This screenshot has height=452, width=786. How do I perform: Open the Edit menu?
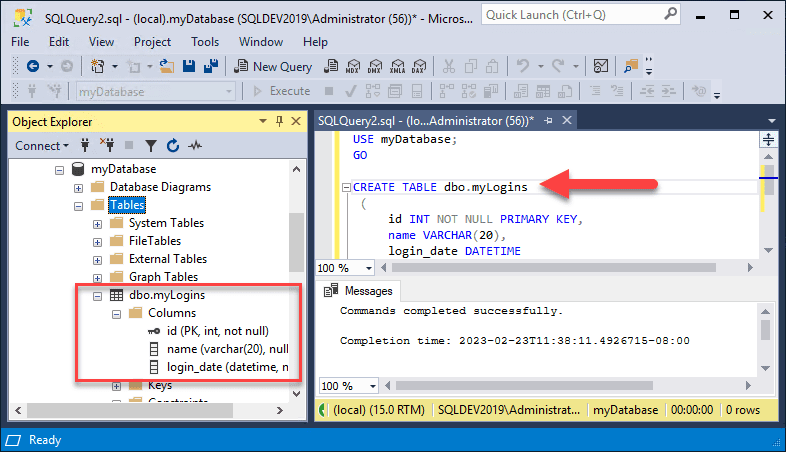59,42
